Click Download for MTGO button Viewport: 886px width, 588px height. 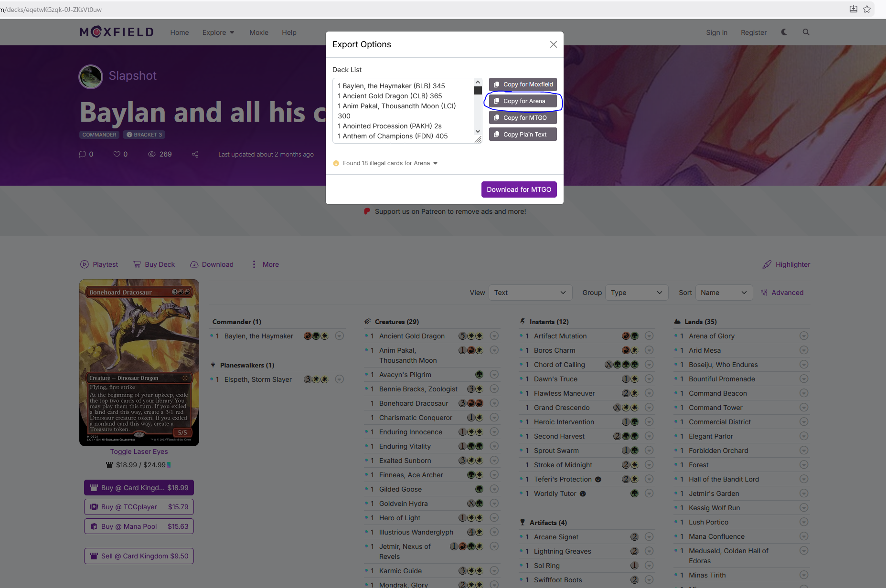click(x=519, y=189)
